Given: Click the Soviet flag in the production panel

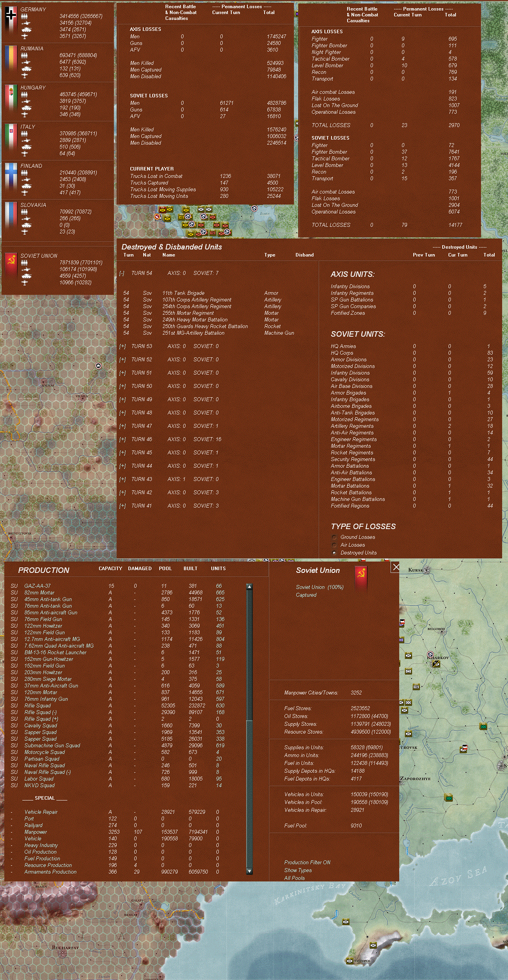Looking at the screenshot, I should point(361,578).
